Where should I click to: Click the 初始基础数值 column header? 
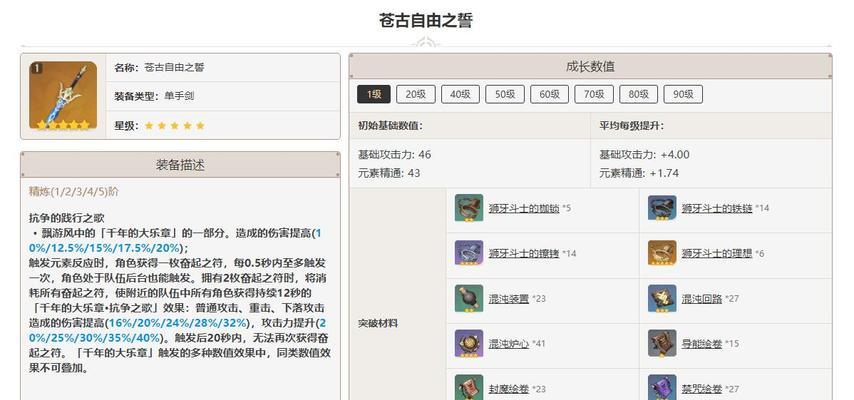click(x=469, y=126)
